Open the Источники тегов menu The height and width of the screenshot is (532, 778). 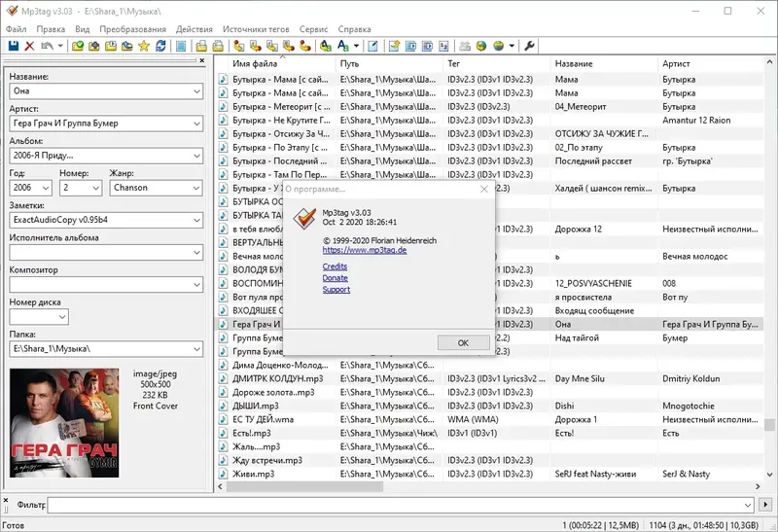256,29
